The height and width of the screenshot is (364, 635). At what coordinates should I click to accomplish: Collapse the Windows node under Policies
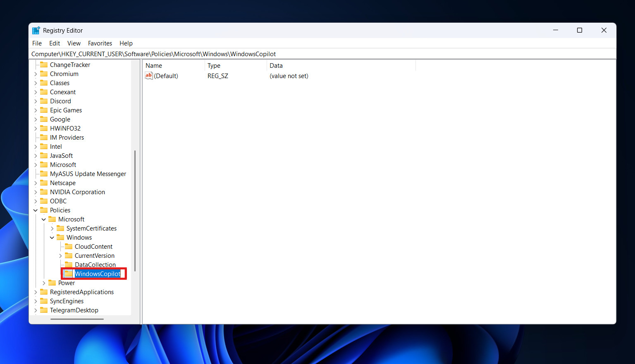pyautogui.click(x=52, y=237)
